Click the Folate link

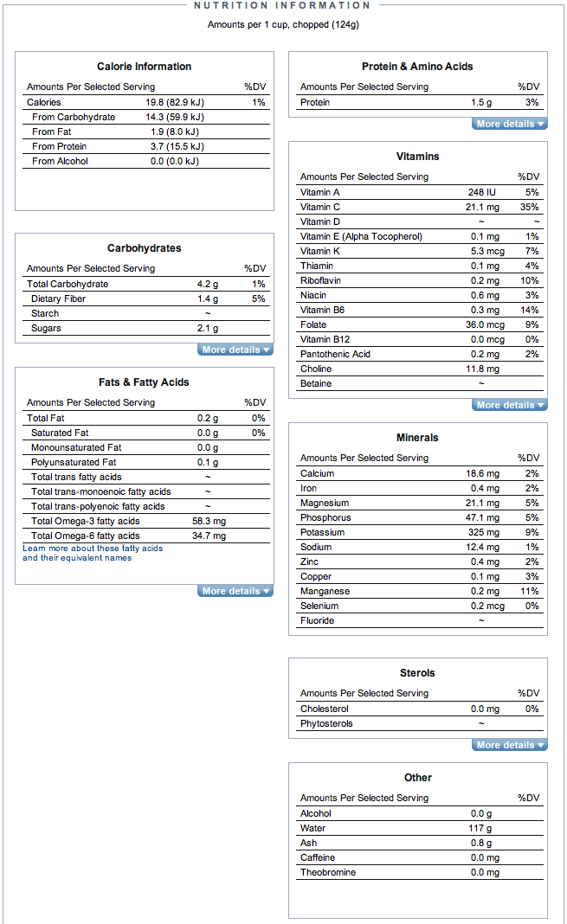312,324
